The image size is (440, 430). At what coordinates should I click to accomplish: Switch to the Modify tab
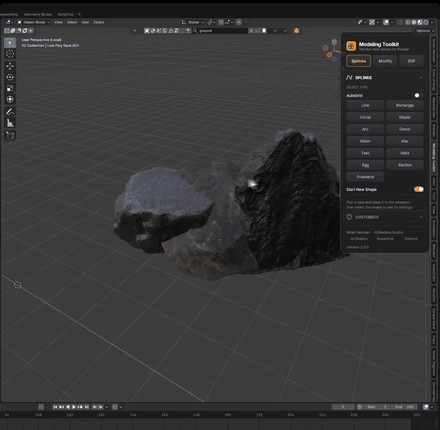point(385,61)
